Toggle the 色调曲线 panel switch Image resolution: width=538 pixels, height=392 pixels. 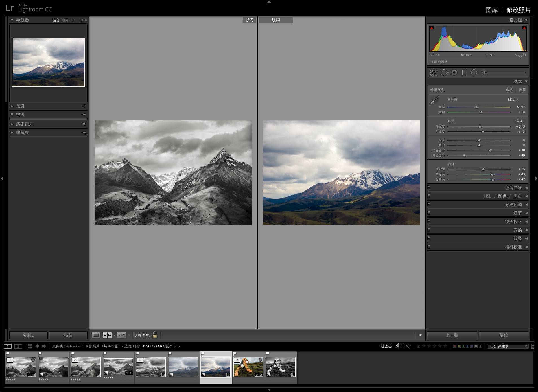(428, 187)
